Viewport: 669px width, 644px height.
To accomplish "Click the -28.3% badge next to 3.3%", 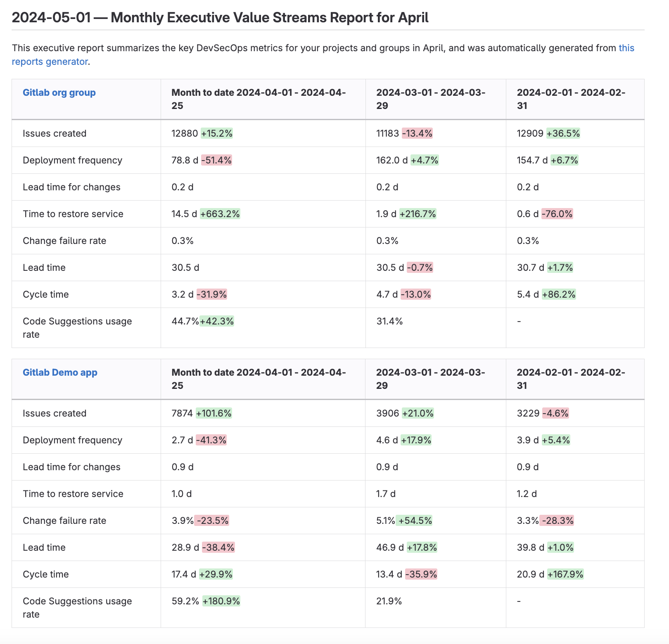I will (x=557, y=521).
